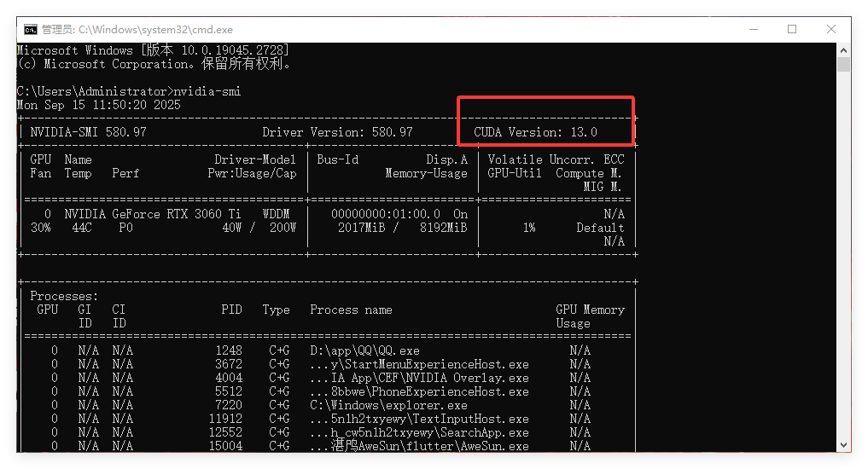Click the AweSun.exe process entry

[x=420, y=446]
